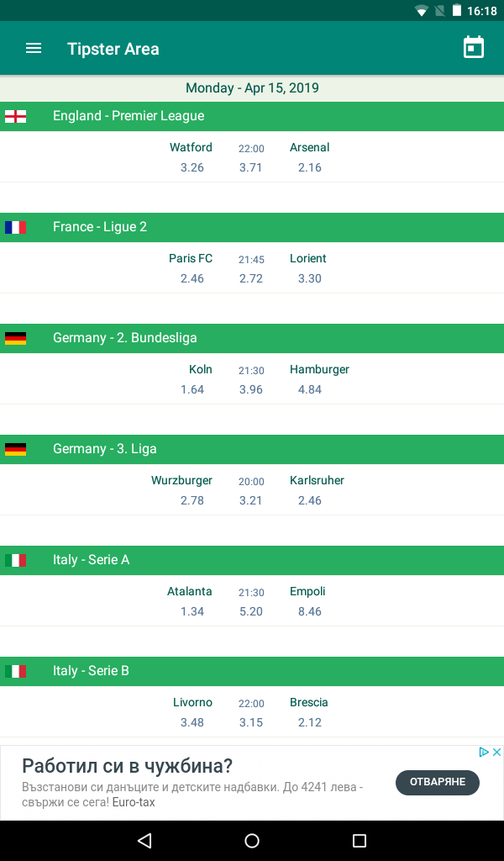Viewport: 504px width, 861px height.
Task: Tap the Italy flag beside Serie A
Action: point(15,560)
